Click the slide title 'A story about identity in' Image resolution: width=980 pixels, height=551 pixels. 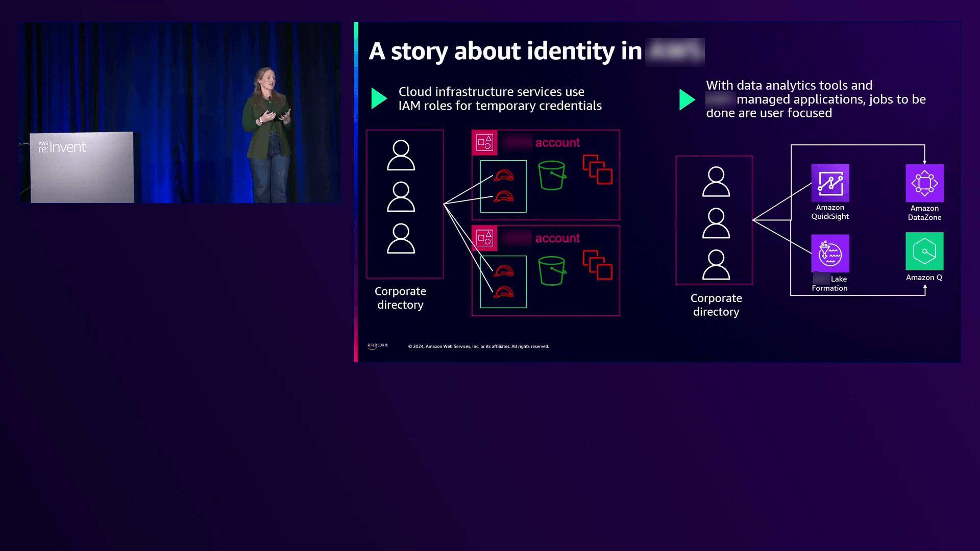505,51
